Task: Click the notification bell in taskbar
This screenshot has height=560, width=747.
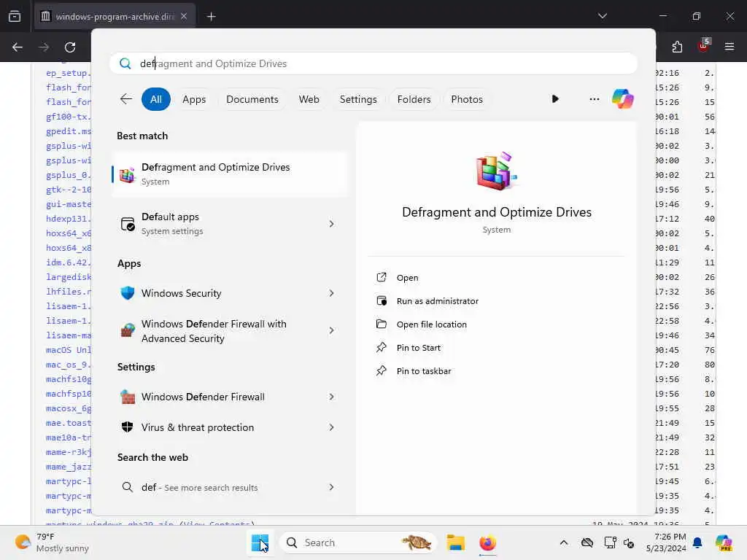Action: pos(697,542)
